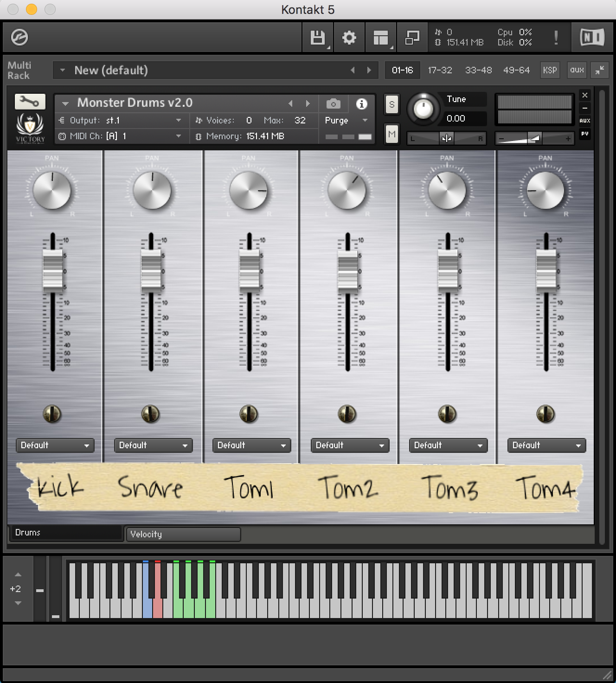
Task: Select the 01-16 instrument page tab
Action: point(402,70)
